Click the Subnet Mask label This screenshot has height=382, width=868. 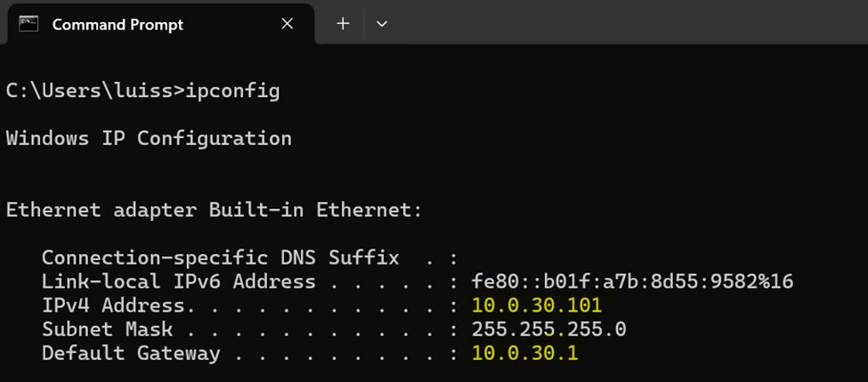coord(108,329)
